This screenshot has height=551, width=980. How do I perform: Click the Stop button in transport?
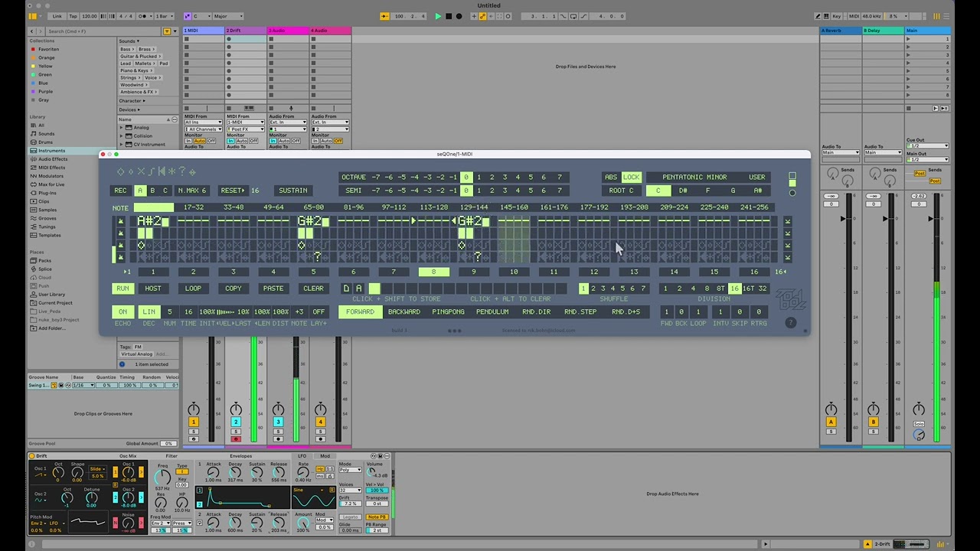[x=449, y=16]
